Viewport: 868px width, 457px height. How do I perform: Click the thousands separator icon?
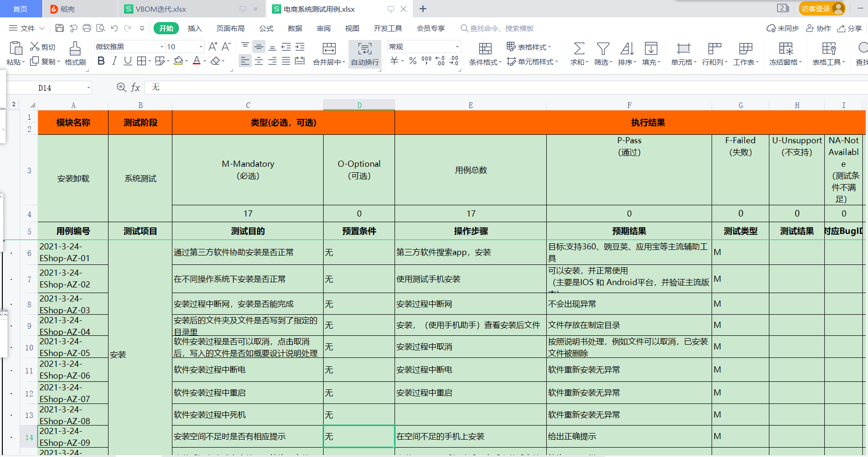point(426,61)
